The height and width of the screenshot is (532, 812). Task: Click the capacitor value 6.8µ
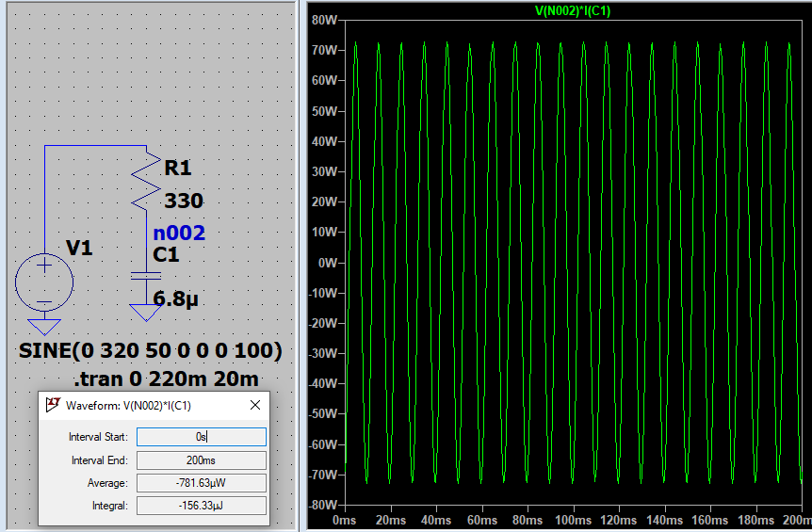pyautogui.click(x=175, y=299)
